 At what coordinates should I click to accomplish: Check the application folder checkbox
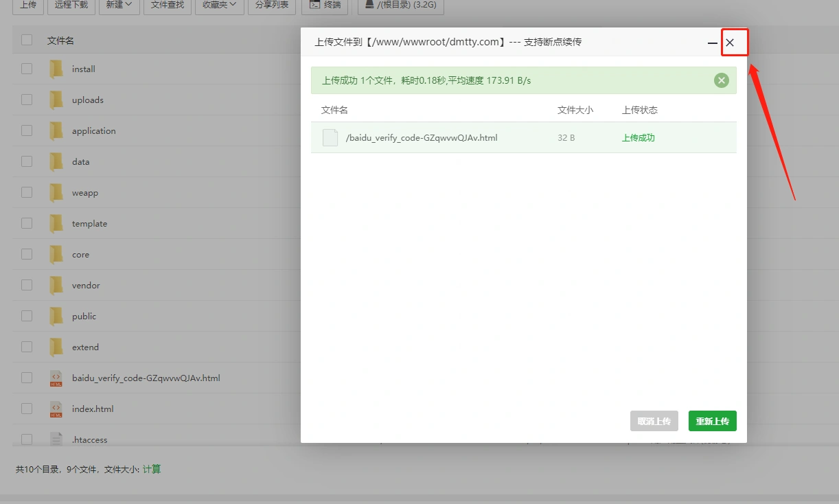(27, 130)
